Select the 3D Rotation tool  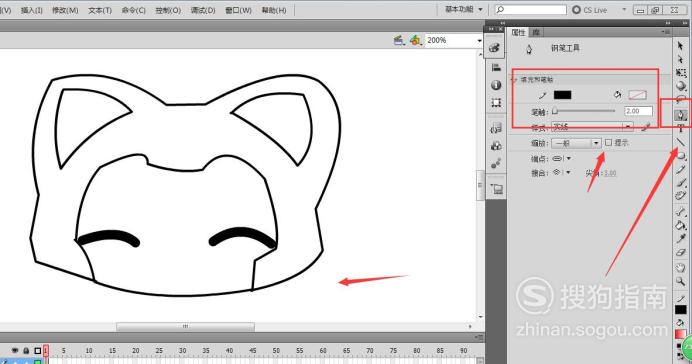point(681,86)
